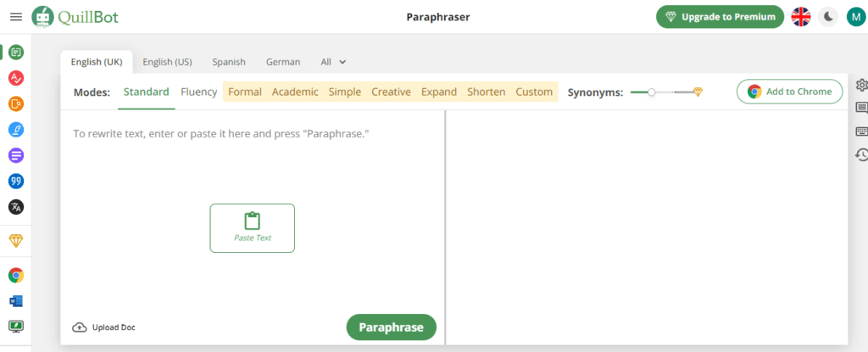The image size is (868, 352).
Task: Open QuillBot for Word icon
Action: click(x=15, y=300)
